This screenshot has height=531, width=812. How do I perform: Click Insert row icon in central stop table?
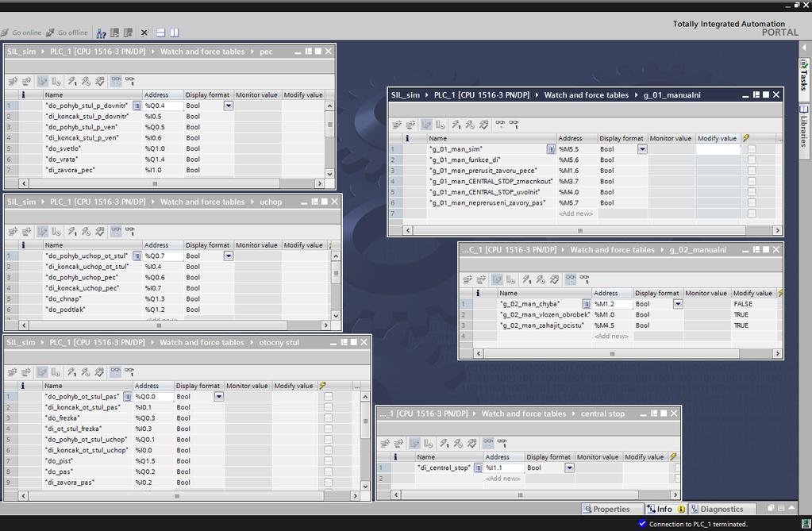(385, 444)
